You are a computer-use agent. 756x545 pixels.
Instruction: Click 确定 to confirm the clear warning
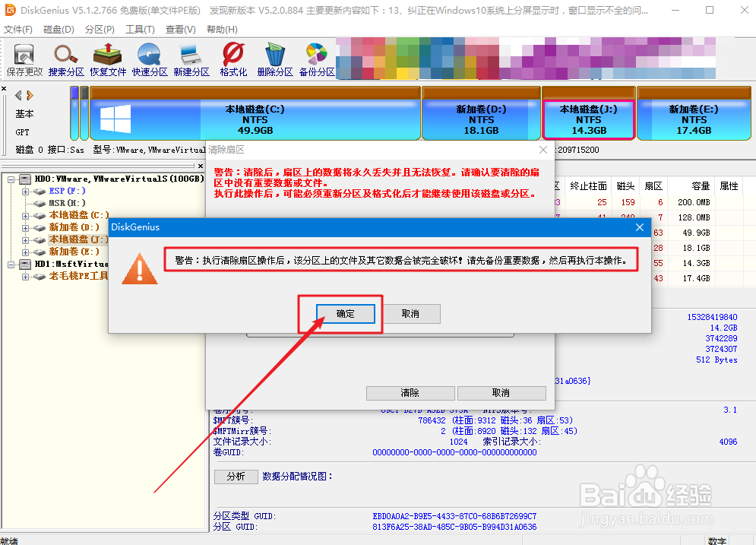pyautogui.click(x=346, y=313)
